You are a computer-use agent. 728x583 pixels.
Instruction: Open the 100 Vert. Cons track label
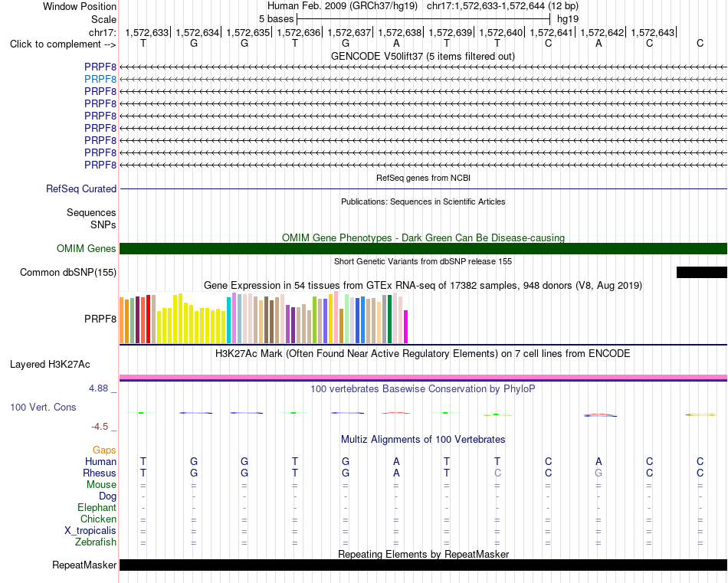click(43, 407)
